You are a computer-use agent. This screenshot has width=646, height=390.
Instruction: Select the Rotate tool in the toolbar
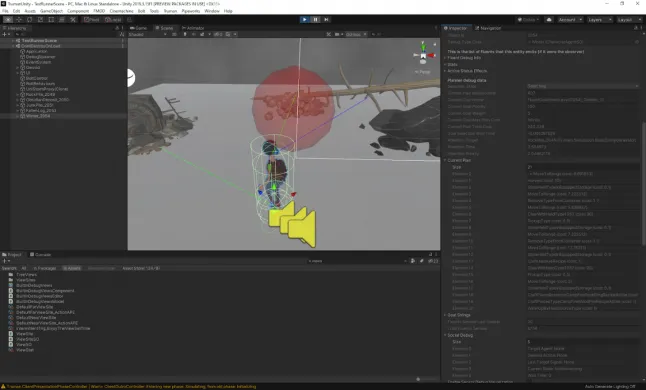tap(30, 19)
